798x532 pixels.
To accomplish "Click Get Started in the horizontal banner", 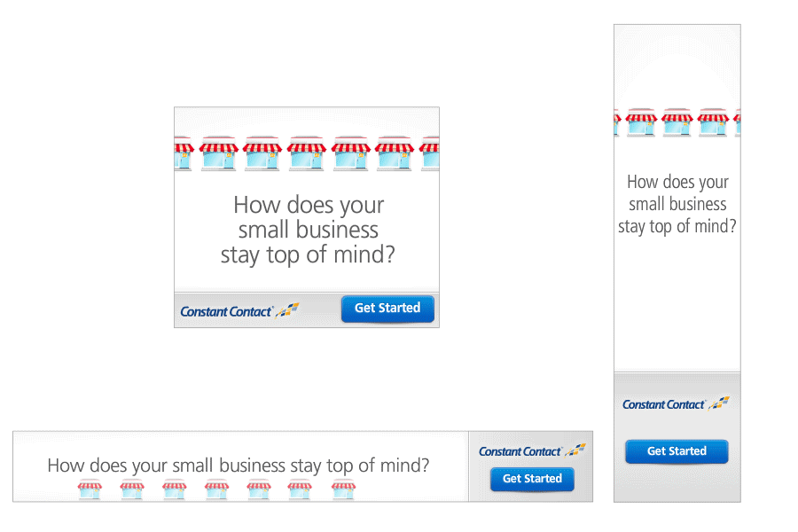I will [x=532, y=479].
